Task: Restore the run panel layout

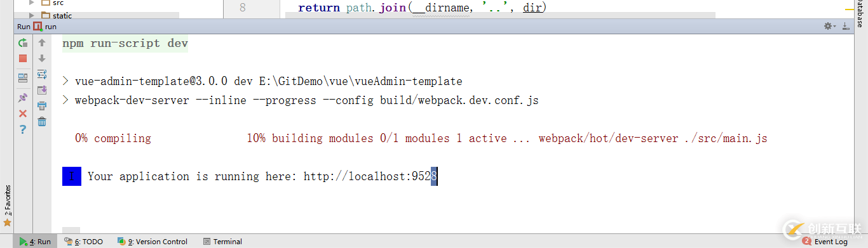Action: 23,78
